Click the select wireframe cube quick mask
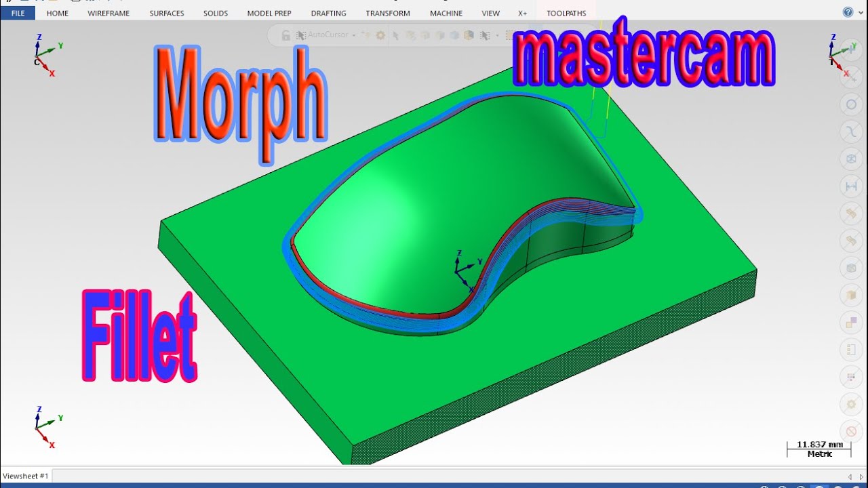 (850, 159)
